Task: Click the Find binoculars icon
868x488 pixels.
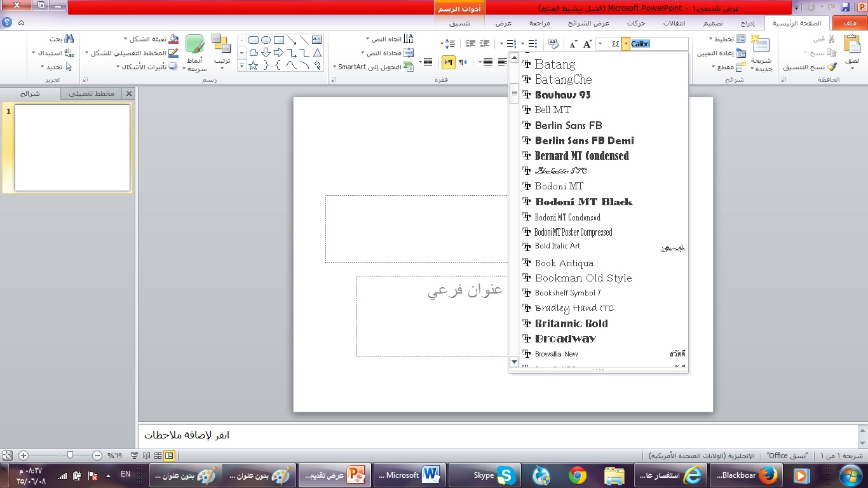Action: tap(69, 39)
